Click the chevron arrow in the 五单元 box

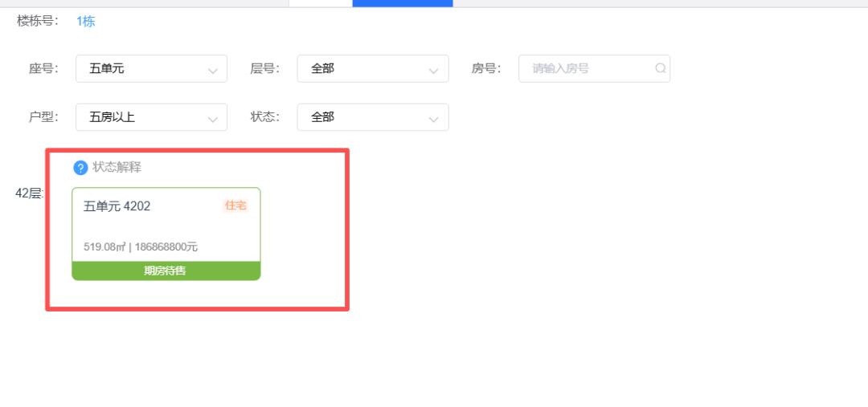[212, 71]
